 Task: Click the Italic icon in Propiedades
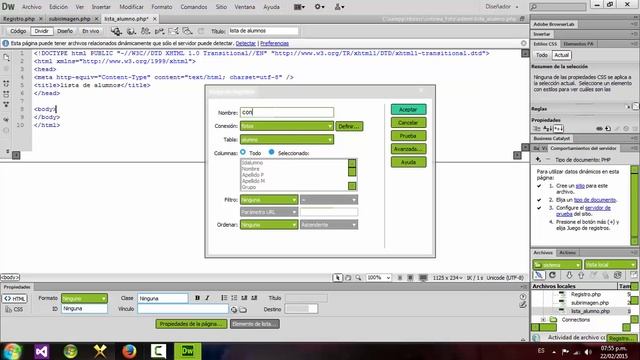click(x=207, y=298)
